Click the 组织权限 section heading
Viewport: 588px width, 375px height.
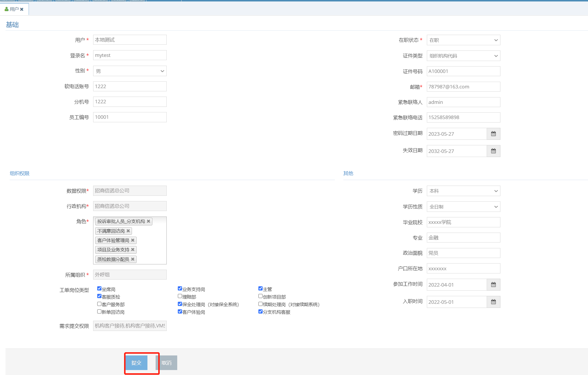click(x=20, y=173)
